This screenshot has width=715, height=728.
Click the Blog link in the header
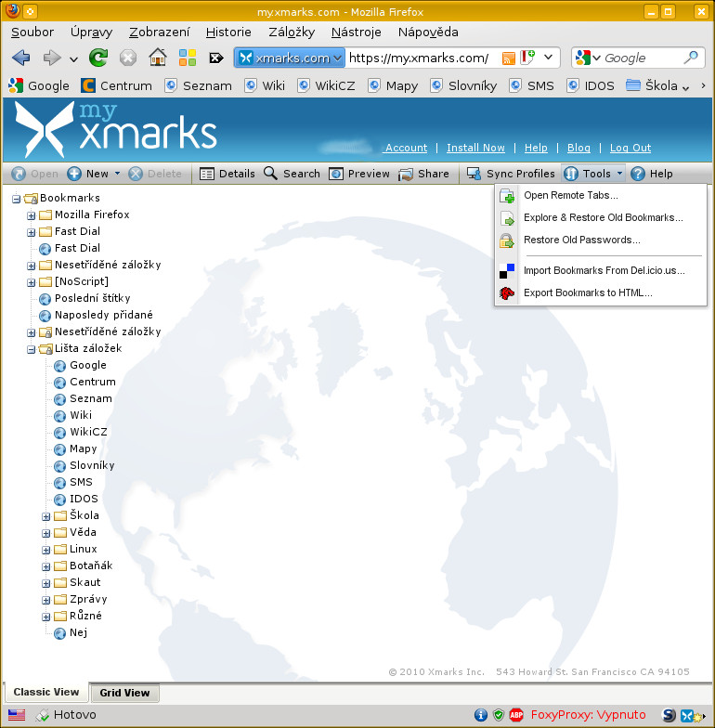click(x=579, y=148)
